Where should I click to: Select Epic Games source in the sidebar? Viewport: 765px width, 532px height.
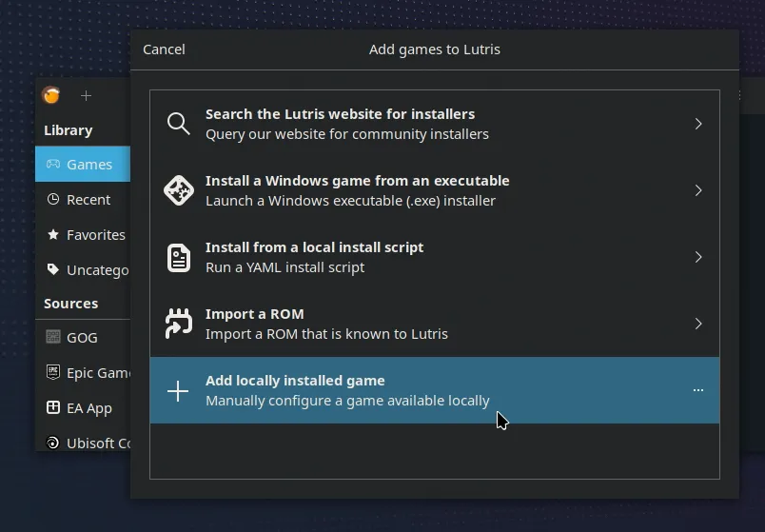tap(83, 372)
